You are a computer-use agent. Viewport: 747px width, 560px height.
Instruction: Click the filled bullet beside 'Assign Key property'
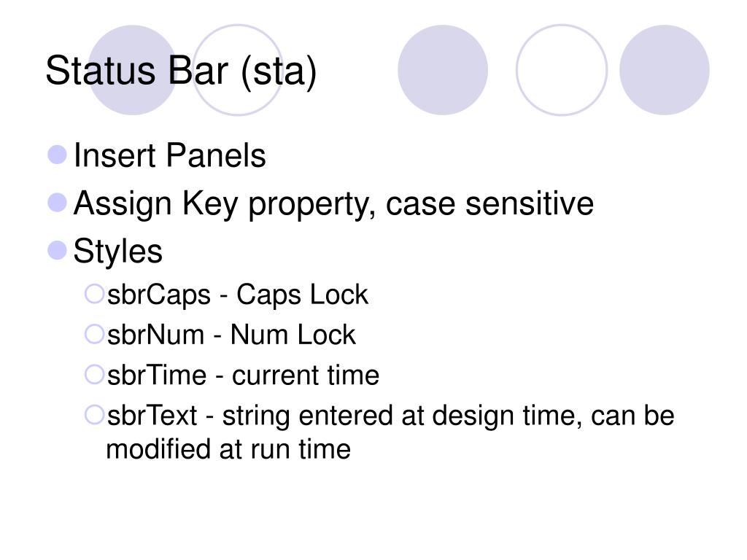57,203
